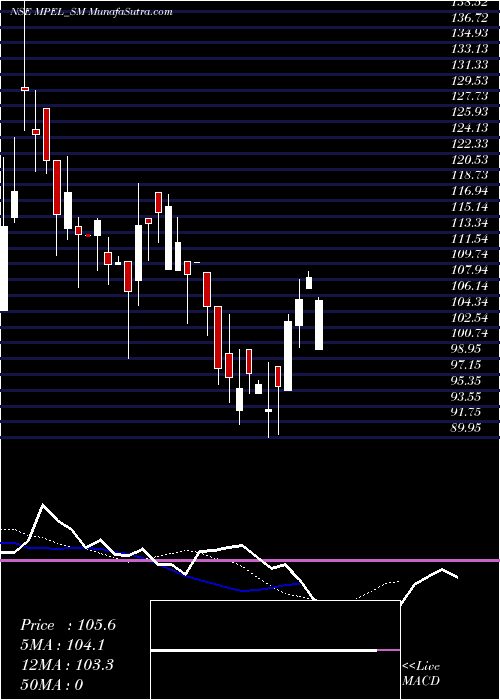Screen dimensions: 500x700
Task: Click the <<Live MACD label
Action: click(421, 673)
